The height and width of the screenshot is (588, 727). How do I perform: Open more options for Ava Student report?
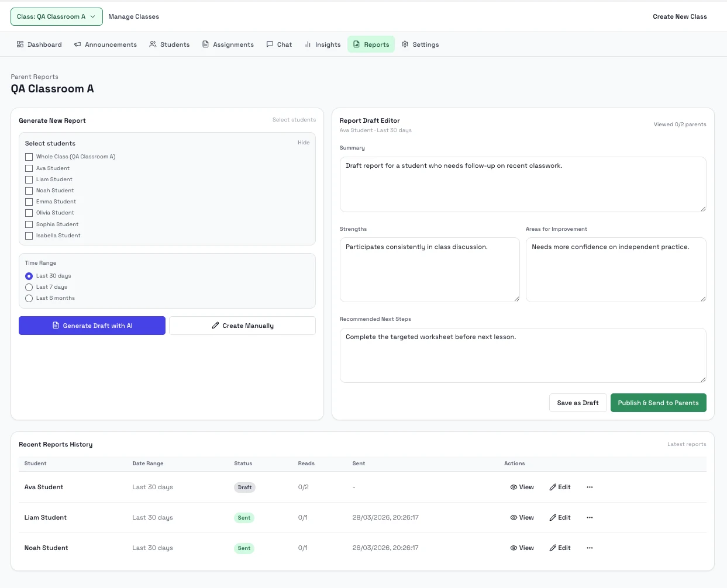590,487
